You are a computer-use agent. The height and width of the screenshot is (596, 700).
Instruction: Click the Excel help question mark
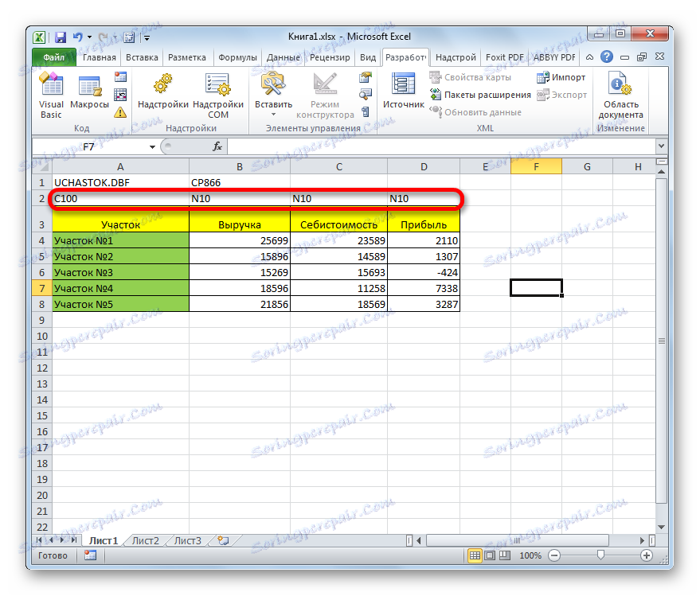[x=607, y=56]
